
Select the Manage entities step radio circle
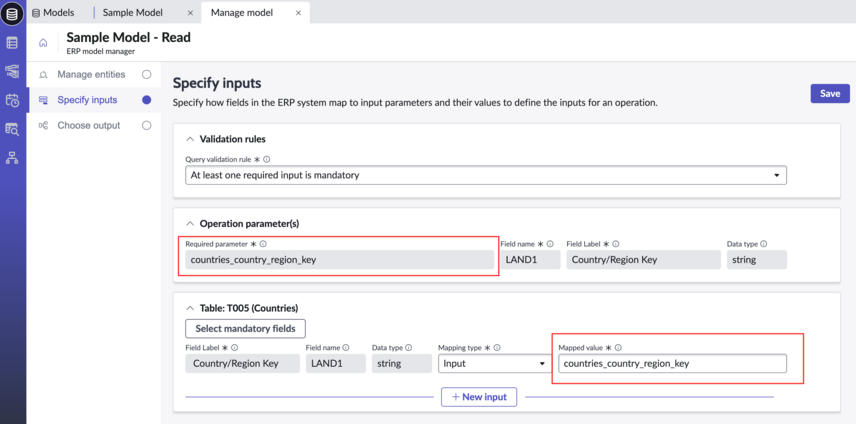[x=146, y=74]
